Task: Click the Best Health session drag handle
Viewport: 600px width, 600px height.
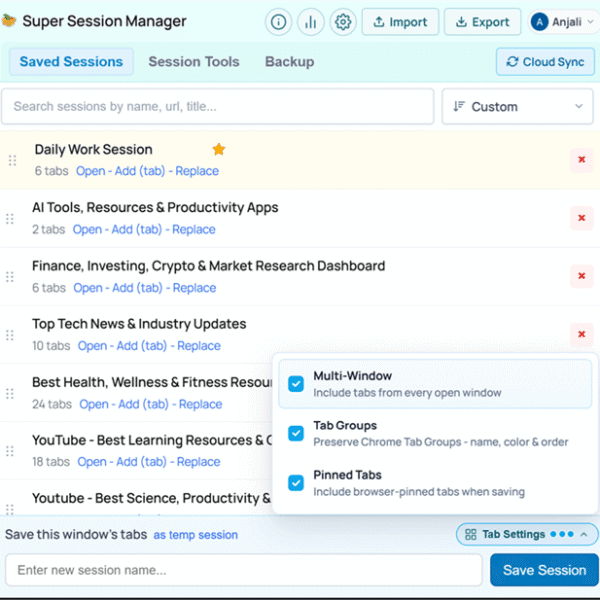Action: 10,393
